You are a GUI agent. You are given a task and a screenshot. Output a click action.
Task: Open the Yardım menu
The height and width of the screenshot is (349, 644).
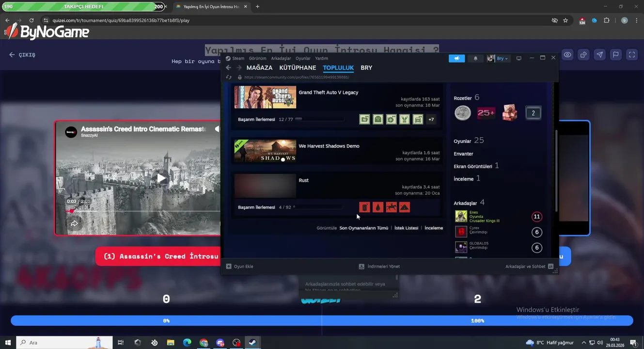321,58
